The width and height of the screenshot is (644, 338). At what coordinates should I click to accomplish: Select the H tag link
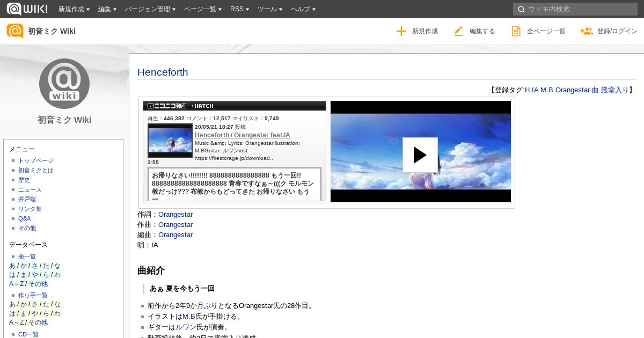point(527,90)
